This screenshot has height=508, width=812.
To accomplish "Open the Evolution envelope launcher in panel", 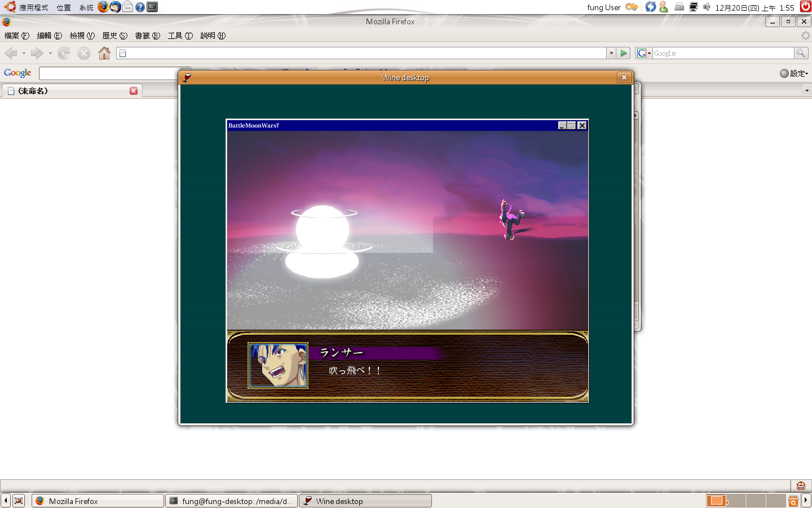I will coord(127,7).
